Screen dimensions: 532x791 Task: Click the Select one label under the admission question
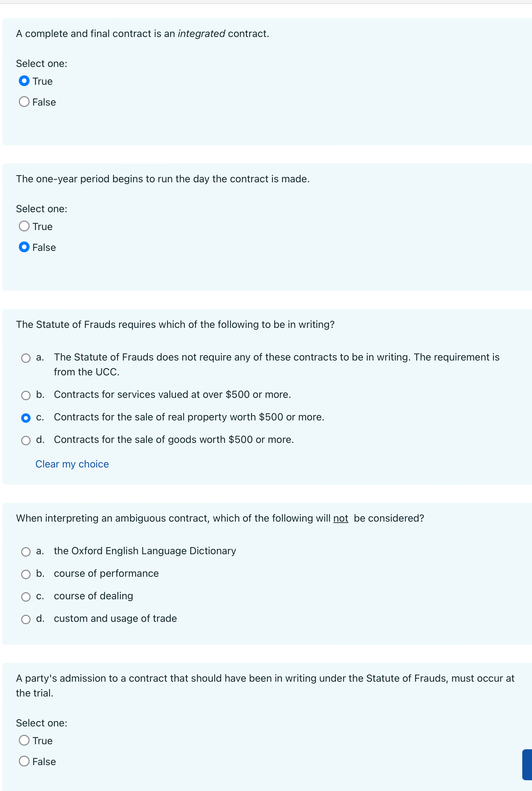click(x=41, y=723)
